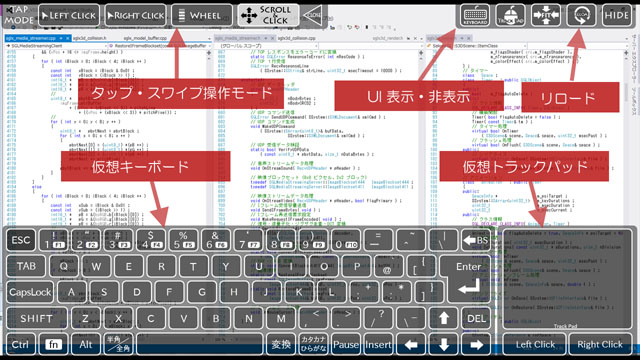640x360 pixels.
Task: Click the Fit screen icon
Action: [546, 15]
